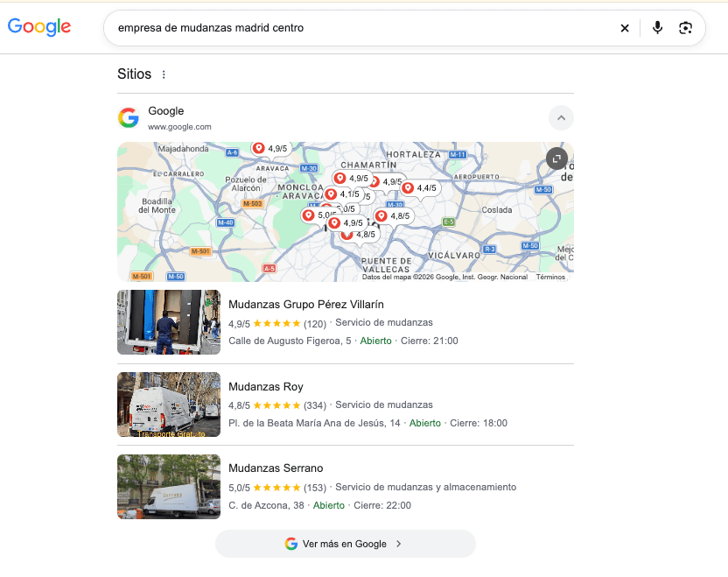Viewport: 728px width, 577px height.
Task: Collapse the Google places section chevron
Action: coord(561,118)
